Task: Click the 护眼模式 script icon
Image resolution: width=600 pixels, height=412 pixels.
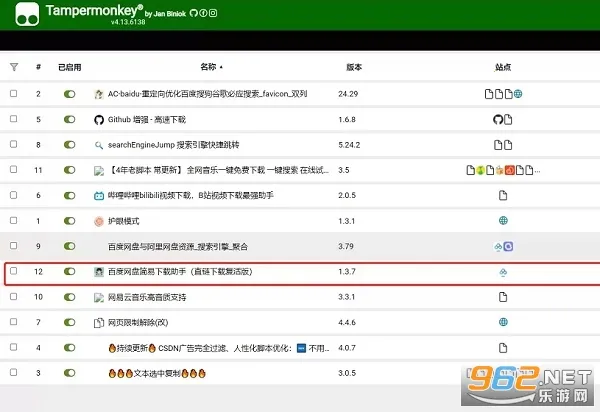Action: pyautogui.click(x=99, y=221)
